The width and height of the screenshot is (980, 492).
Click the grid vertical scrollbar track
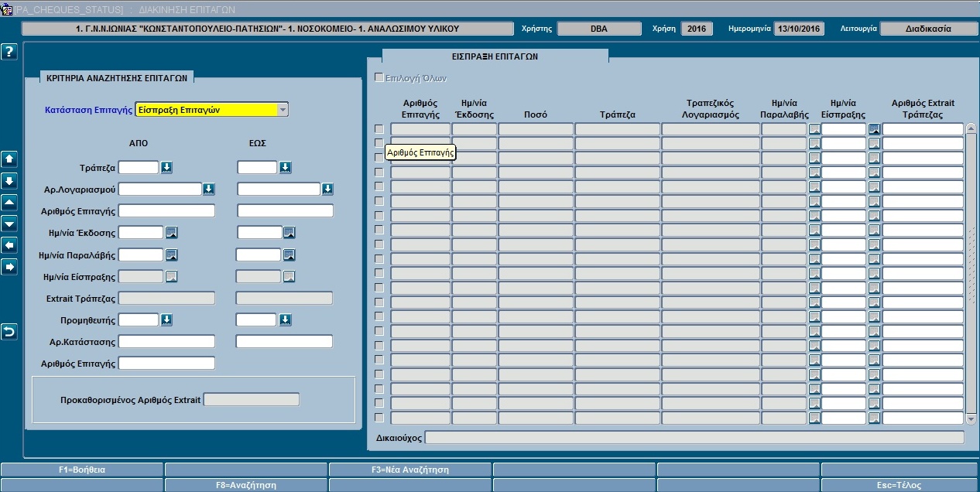[971, 274]
